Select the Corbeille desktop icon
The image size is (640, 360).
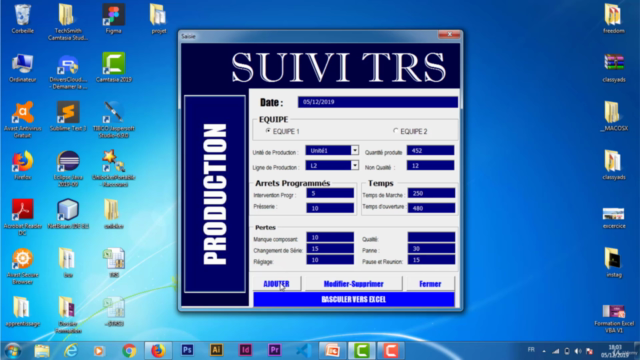22,19
